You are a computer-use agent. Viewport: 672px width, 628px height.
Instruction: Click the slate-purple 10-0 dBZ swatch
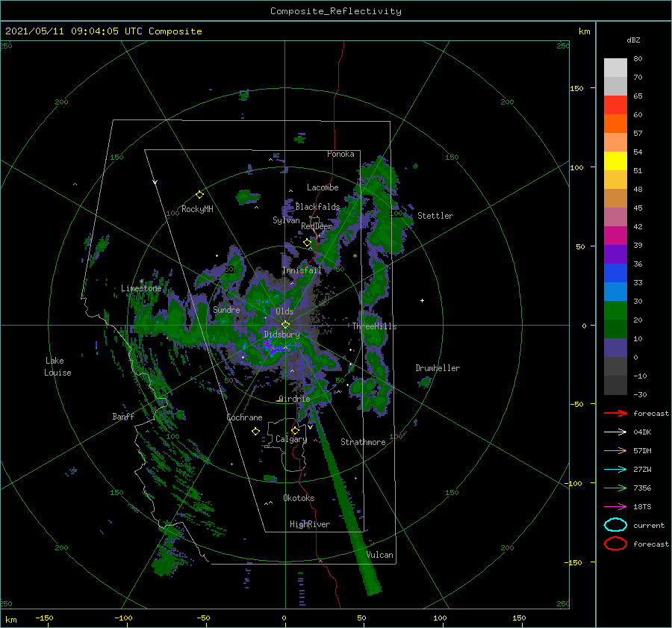pos(615,348)
